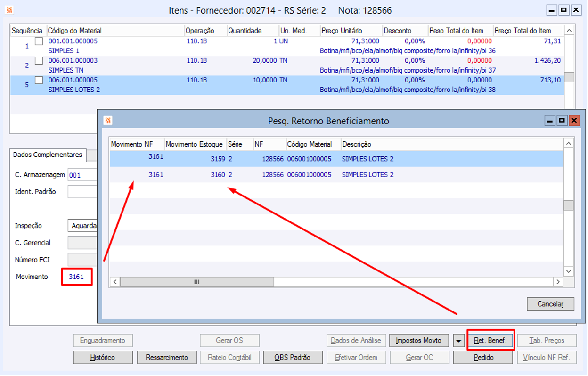Check the box for sequence 1 item
This screenshot has width=588, height=376.
(x=39, y=41)
